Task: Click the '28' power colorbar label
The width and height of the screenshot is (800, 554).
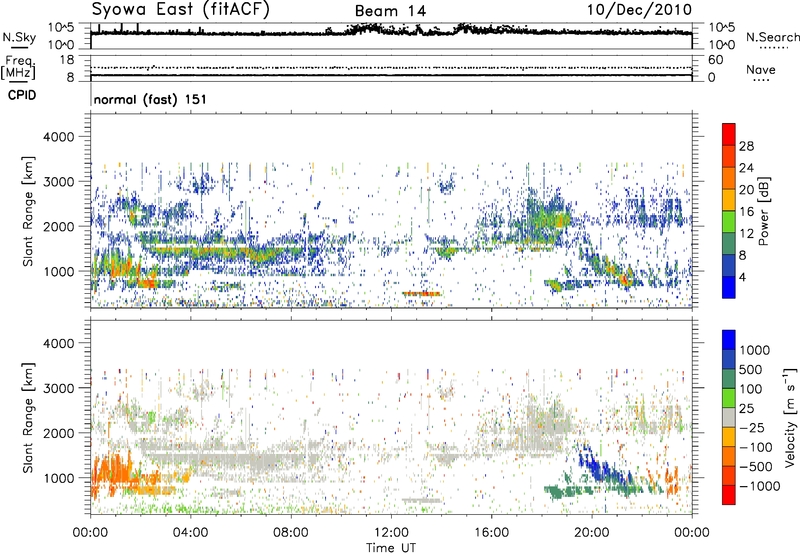Action: pos(746,146)
